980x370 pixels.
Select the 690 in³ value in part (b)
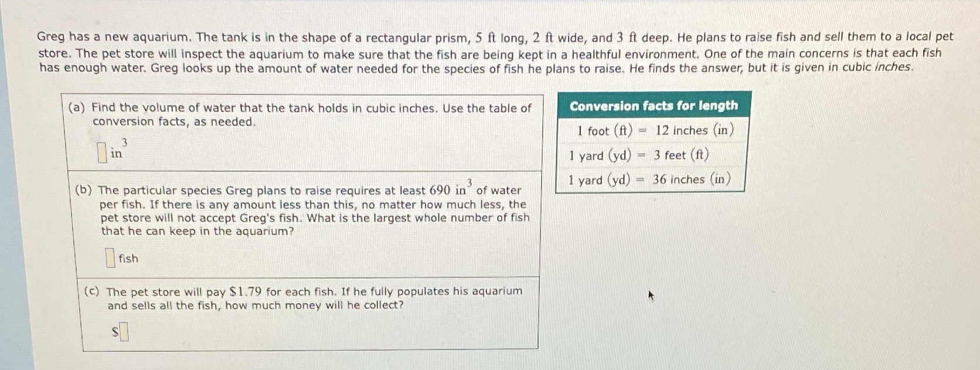point(450,188)
